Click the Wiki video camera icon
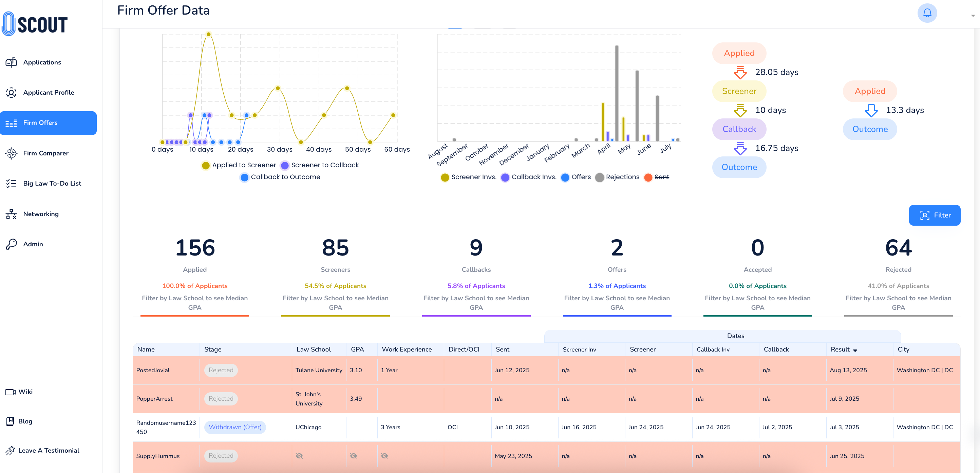This screenshot has height=473, width=980. click(10, 392)
